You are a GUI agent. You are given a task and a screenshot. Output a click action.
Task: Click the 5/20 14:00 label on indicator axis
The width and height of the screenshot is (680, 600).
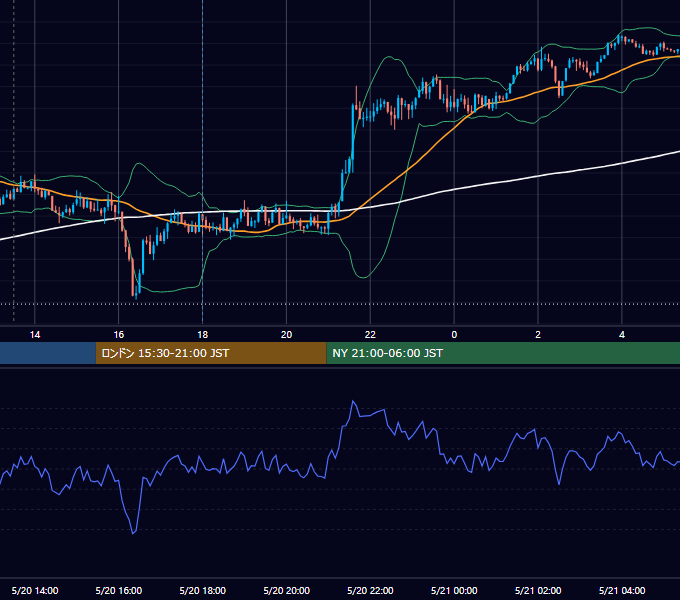[35, 590]
